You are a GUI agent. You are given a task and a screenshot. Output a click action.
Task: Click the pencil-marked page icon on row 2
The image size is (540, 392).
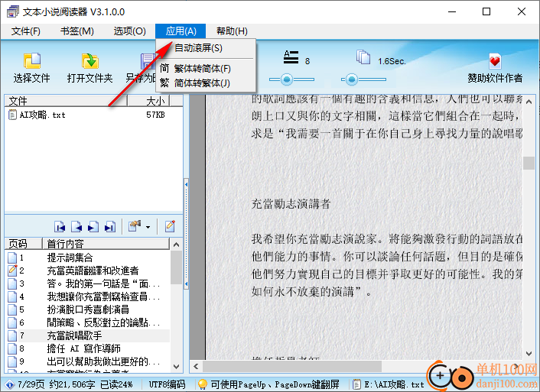12,271
